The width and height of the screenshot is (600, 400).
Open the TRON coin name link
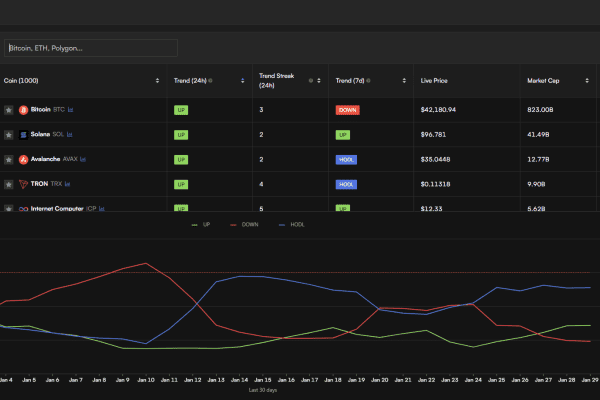39,184
